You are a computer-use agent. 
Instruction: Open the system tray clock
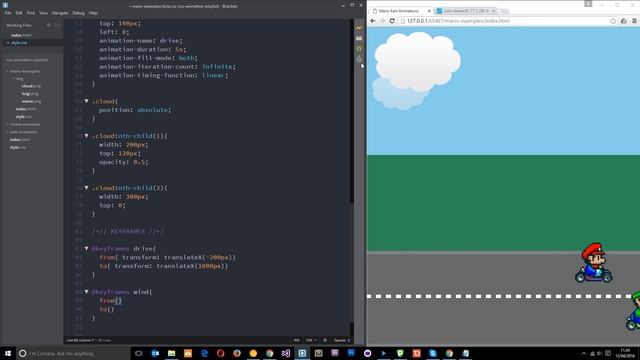[x=625, y=353]
